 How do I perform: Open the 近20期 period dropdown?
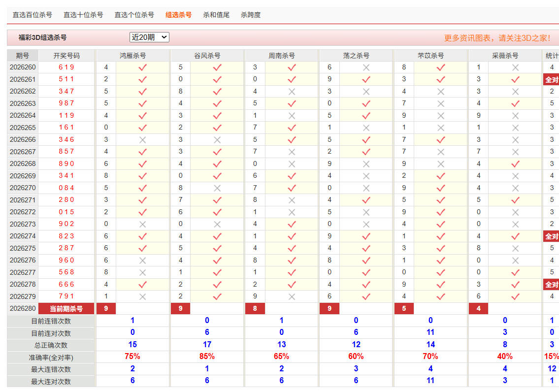point(149,37)
